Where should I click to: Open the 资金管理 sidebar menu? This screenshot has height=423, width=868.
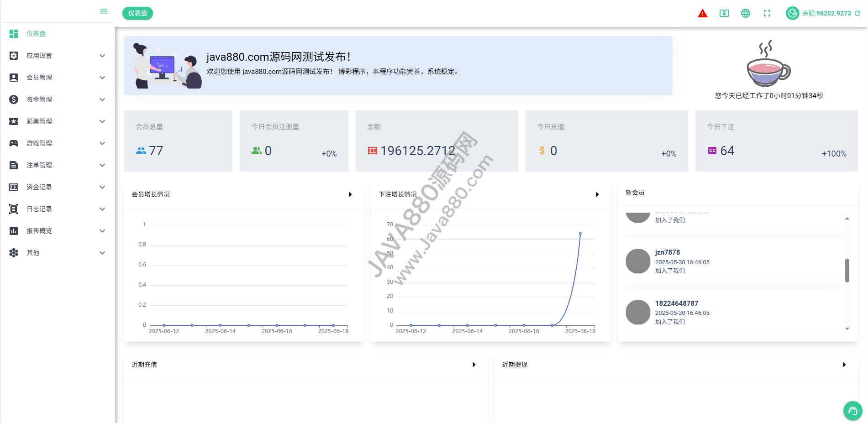click(x=58, y=99)
